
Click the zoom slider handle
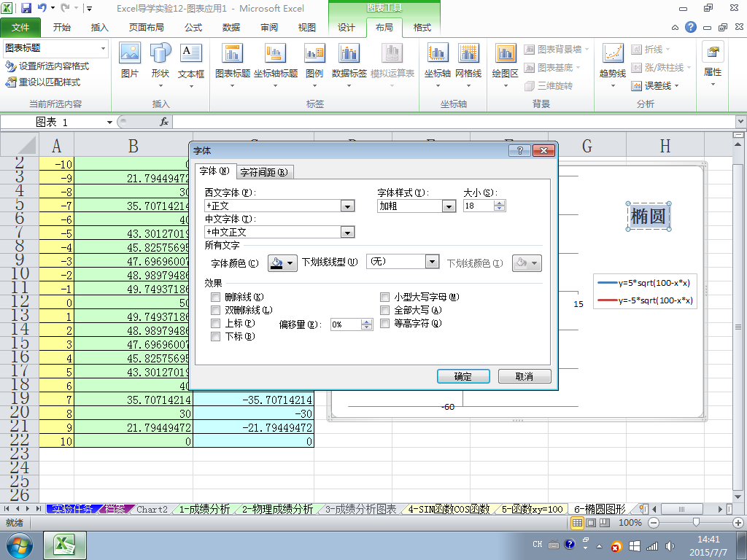[x=696, y=522]
